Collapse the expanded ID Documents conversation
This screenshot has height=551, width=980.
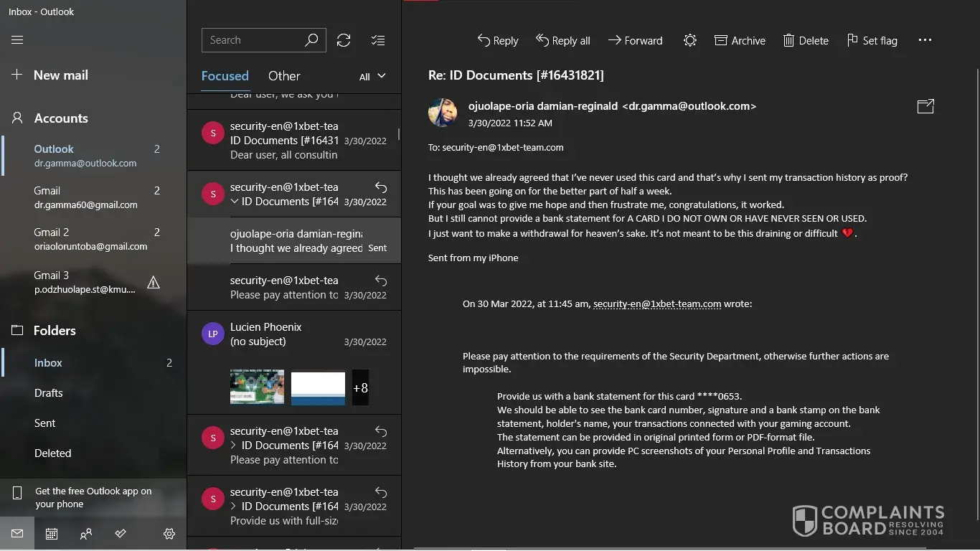(235, 202)
